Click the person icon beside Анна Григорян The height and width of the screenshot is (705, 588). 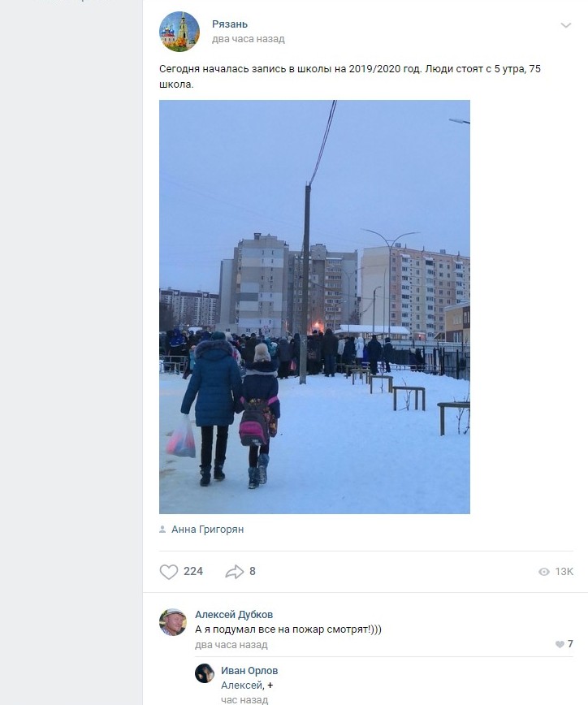pos(162,530)
